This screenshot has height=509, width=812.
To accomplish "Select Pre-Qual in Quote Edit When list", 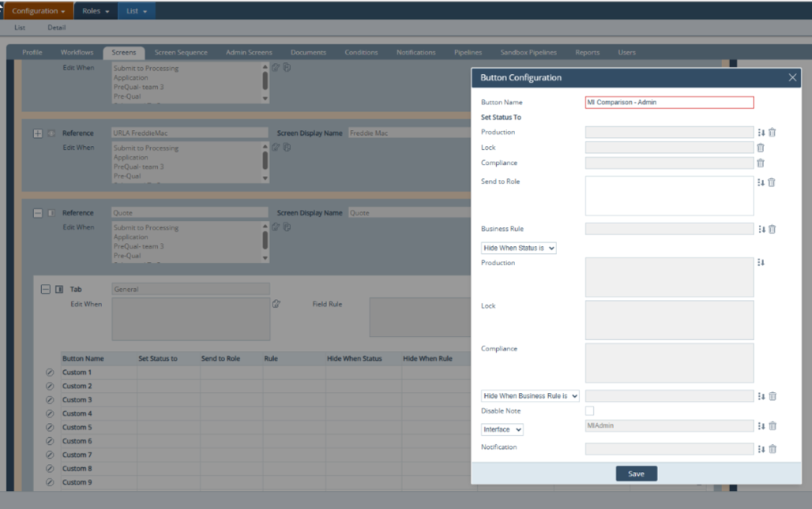I will [x=127, y=256].
